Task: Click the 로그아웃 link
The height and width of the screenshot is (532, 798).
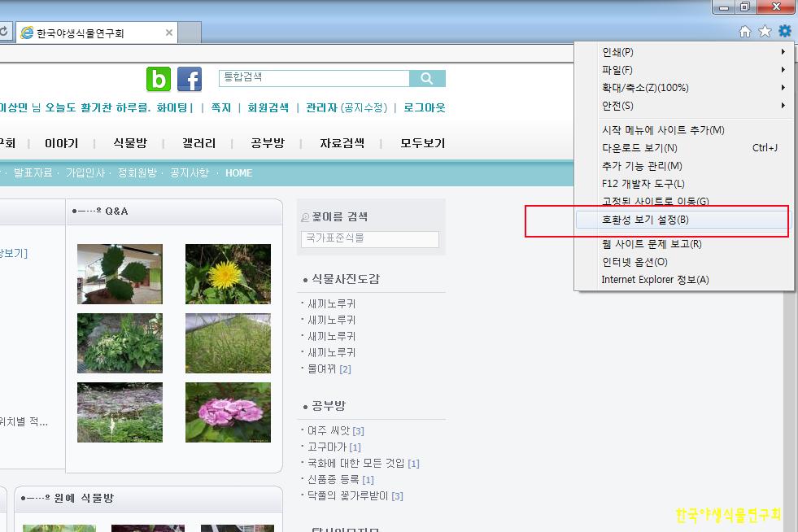Action: [424, 107]
